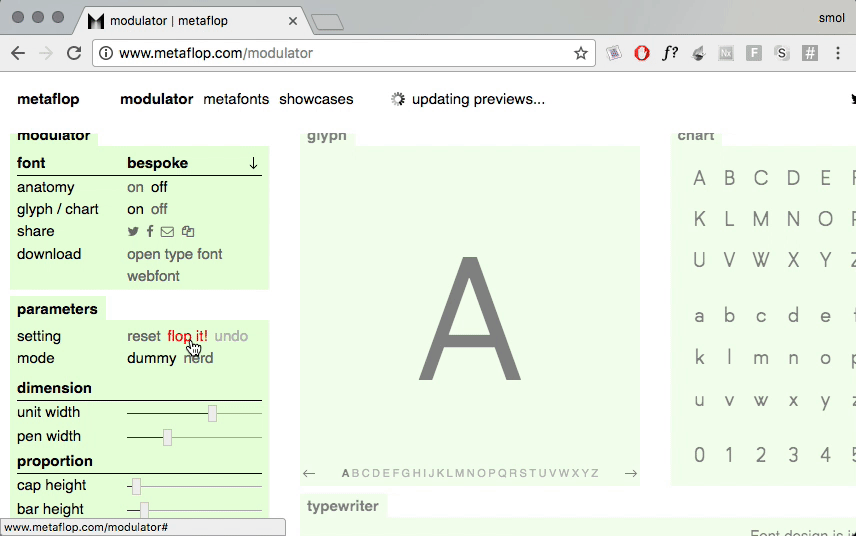Turn glyph / chart on
856x536 pixels.
[x=135, y=209]
